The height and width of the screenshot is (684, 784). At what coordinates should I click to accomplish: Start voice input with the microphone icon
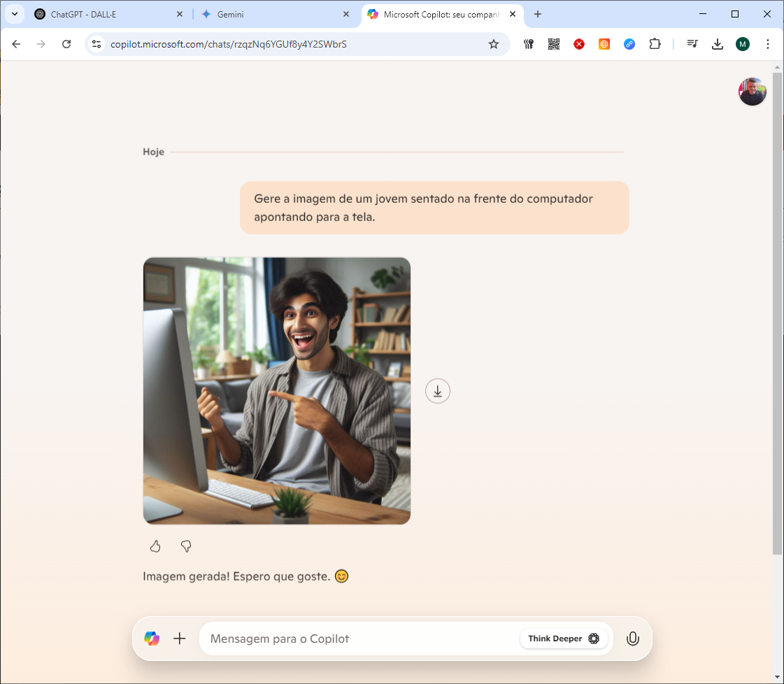(632, 639)
